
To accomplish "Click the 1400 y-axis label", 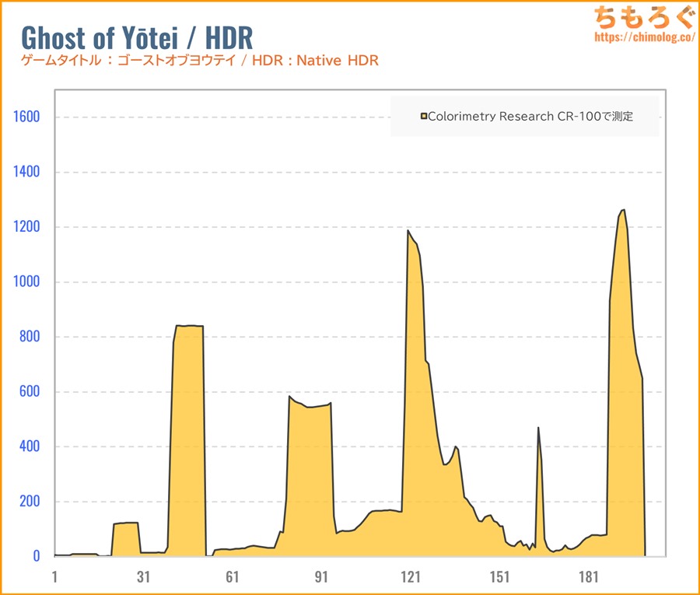I will click(24, 172).
